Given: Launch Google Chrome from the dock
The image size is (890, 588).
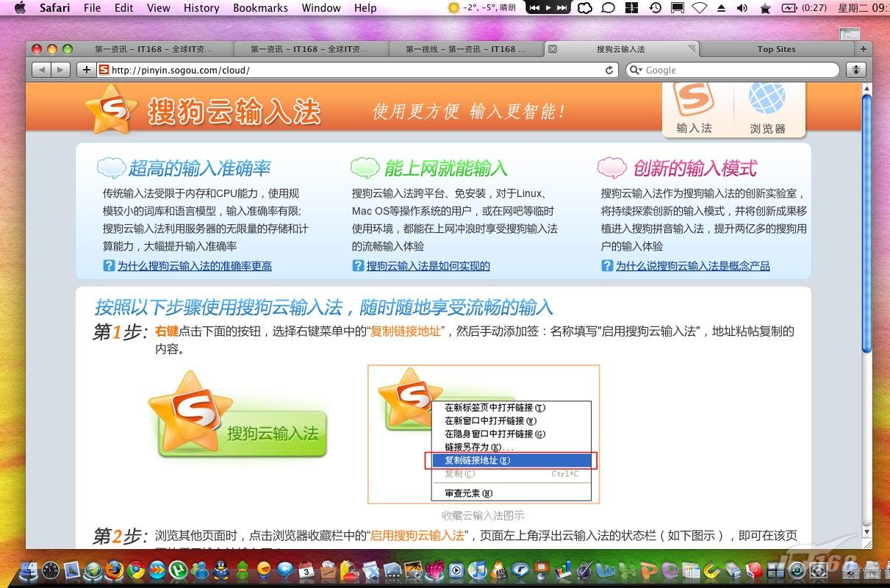Looking at the screenshot, I should [136, 570].
